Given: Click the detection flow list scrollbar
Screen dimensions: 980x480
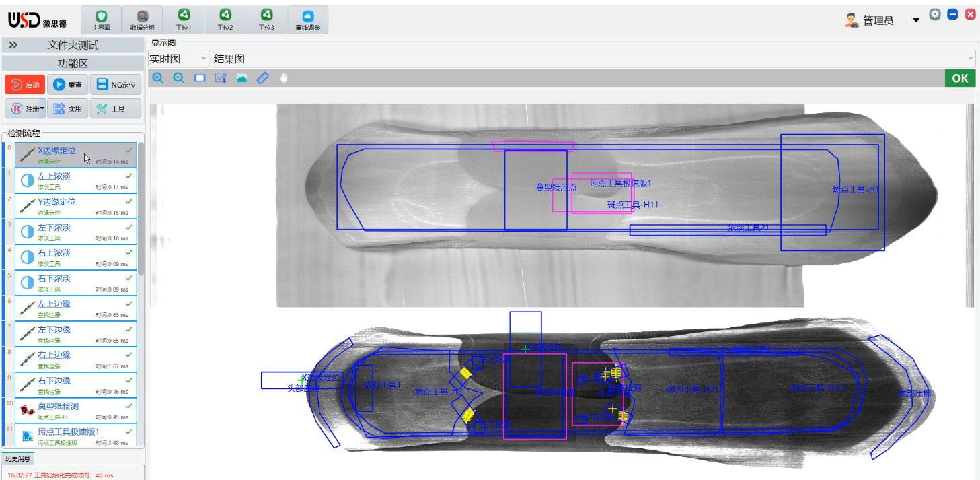Looking at the screenshot, I should [141, 209].
